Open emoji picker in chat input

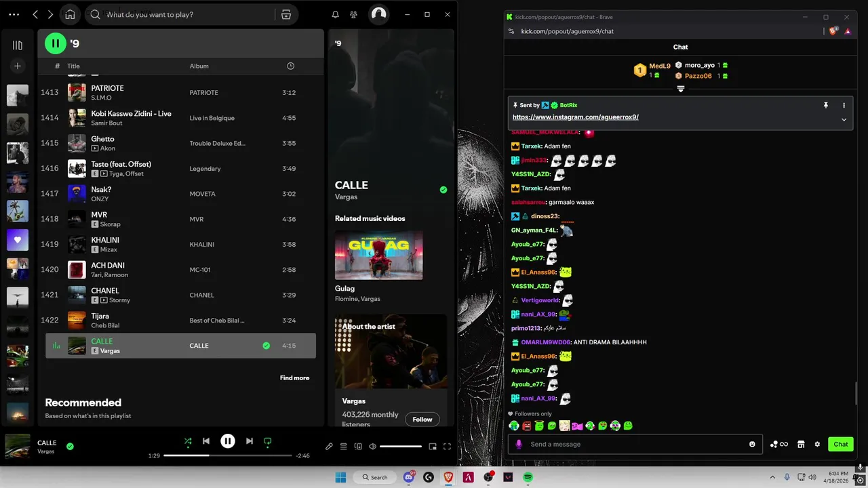coord(752,444)
